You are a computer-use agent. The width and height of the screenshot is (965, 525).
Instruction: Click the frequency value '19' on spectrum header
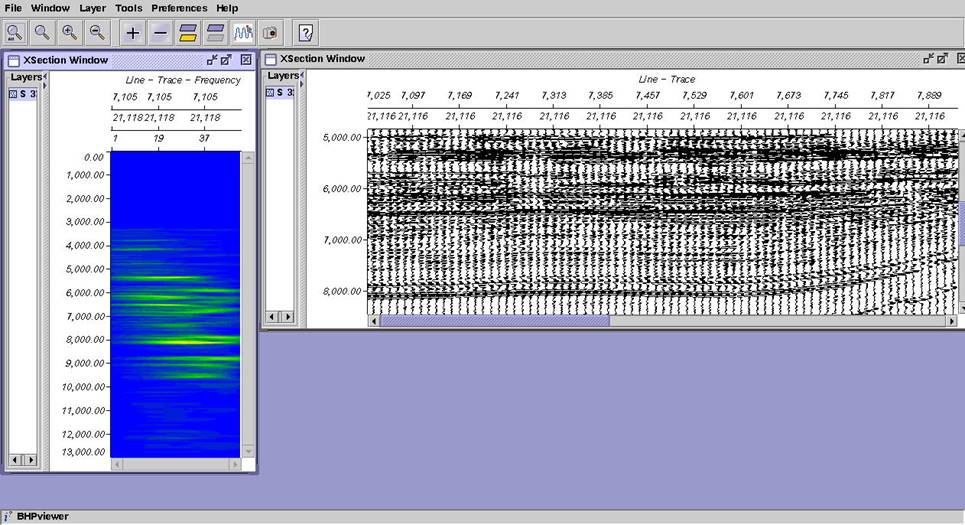pyautogui.click(x=158, y=138)
